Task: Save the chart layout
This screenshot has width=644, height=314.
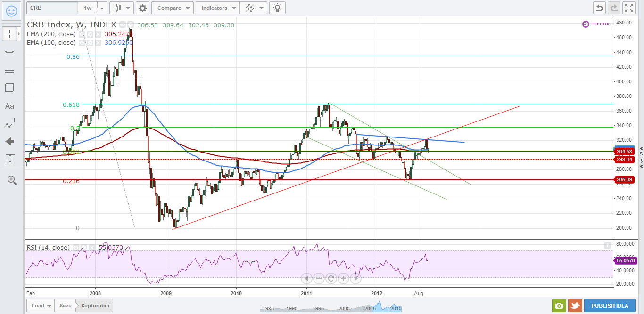Action: 65,306
